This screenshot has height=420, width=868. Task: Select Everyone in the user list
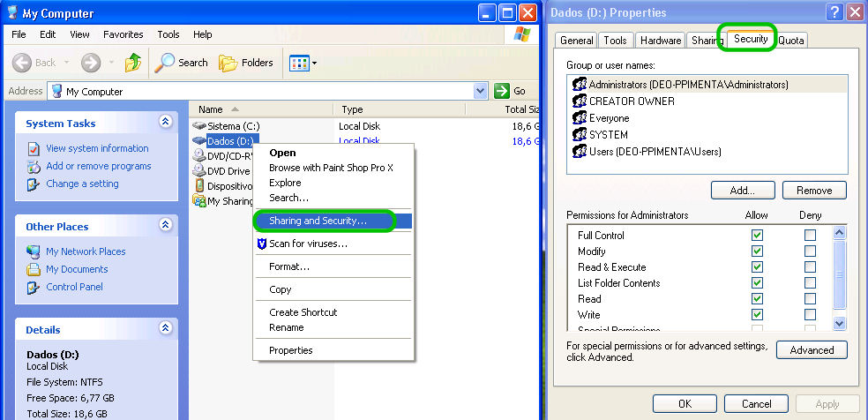[x=707, y=118]
